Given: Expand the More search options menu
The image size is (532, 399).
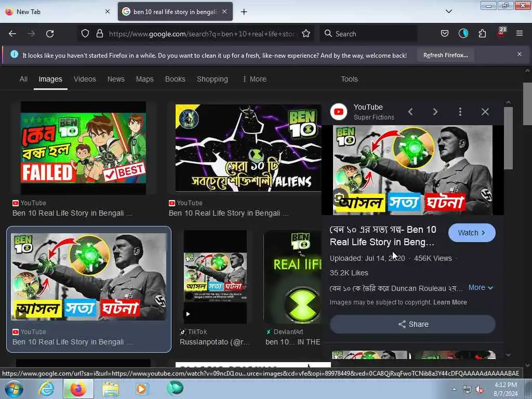Looking at the screenshot, I should coord(255,79).
